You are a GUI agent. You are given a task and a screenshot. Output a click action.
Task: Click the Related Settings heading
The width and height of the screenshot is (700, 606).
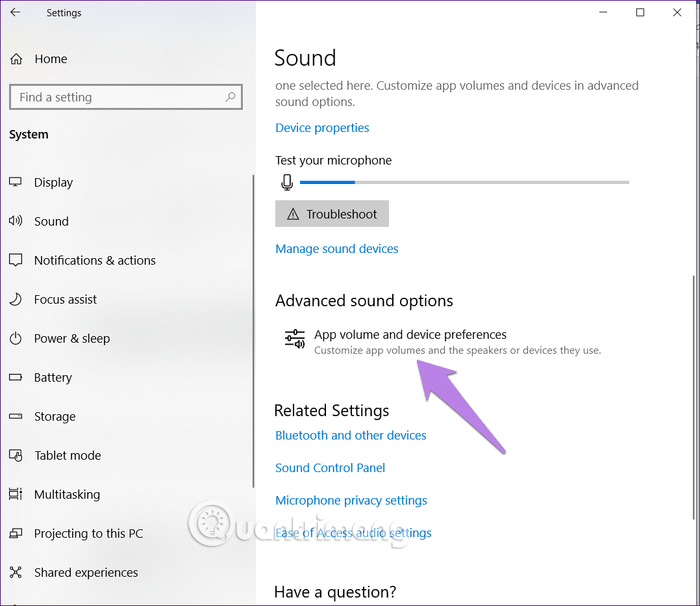[332, 410]
